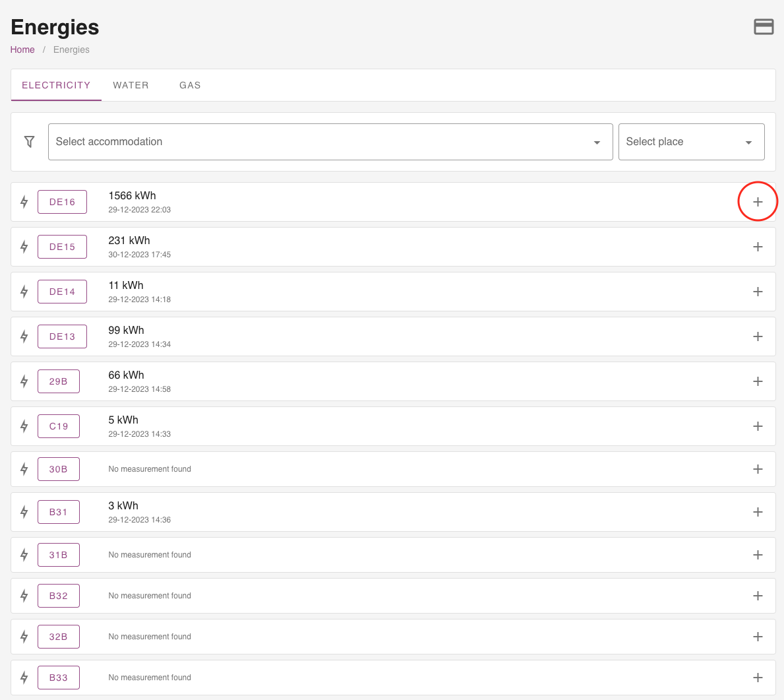Click "No measurement found" in B33 row
Viewport: 784px width, 700px height.
point(150,678)
